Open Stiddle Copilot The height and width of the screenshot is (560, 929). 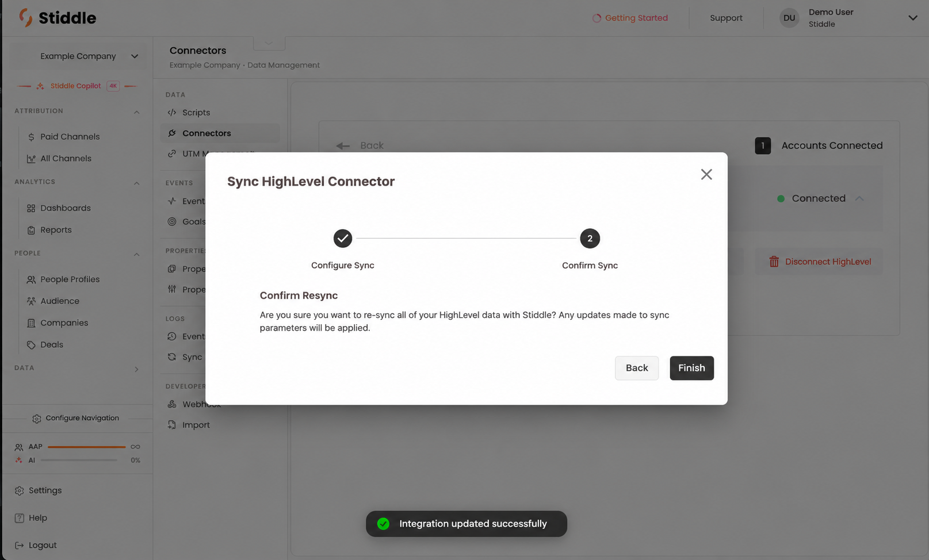[76, 86]
